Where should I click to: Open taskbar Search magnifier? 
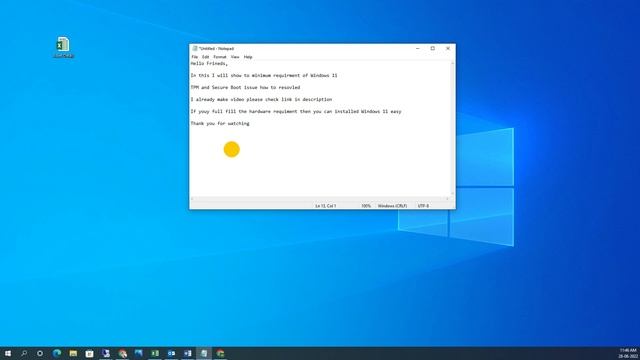click(x=24, y=353)
